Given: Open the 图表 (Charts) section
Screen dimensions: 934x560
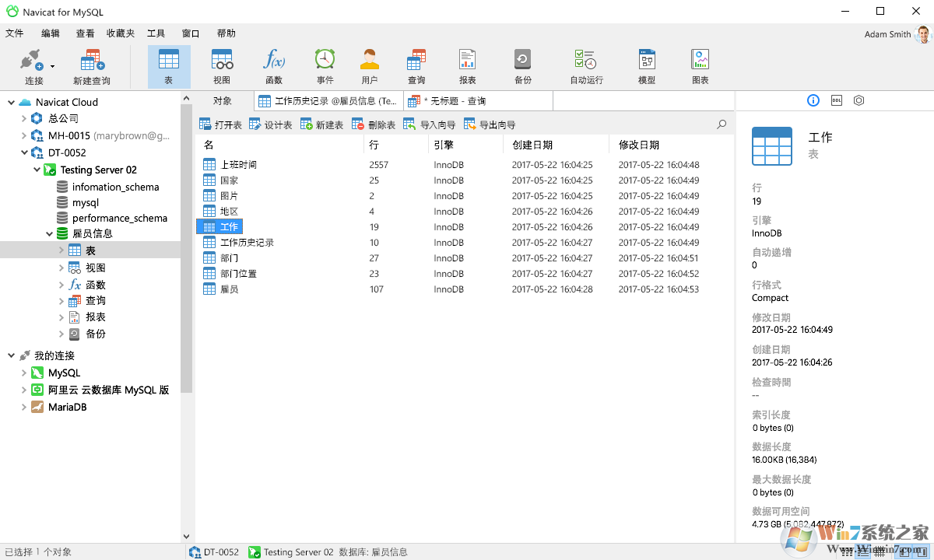Looking at the screenshot, I should coord(700,66).
